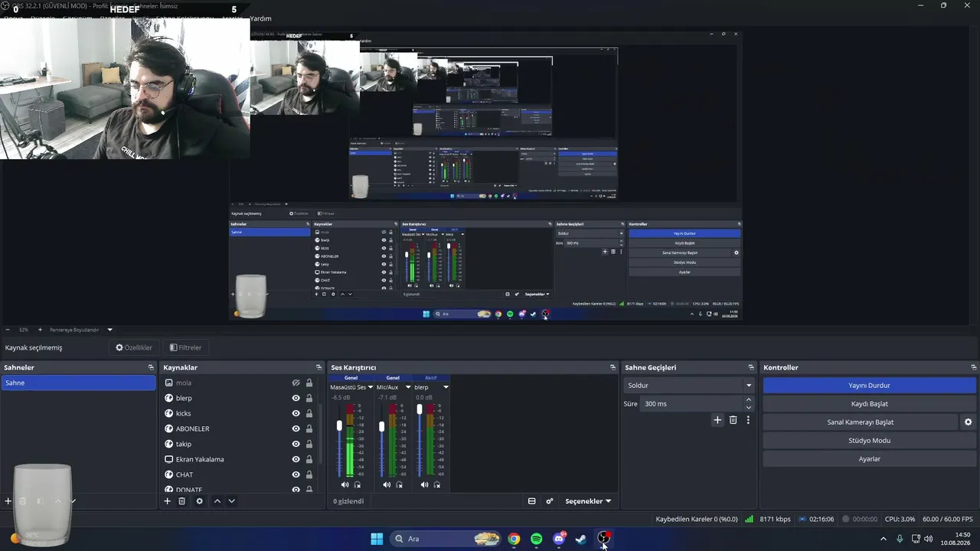This screenshot has height=551, width=980.
Task: Open Mic/Aux channel dropdown arrow
Action: point(408,387)
